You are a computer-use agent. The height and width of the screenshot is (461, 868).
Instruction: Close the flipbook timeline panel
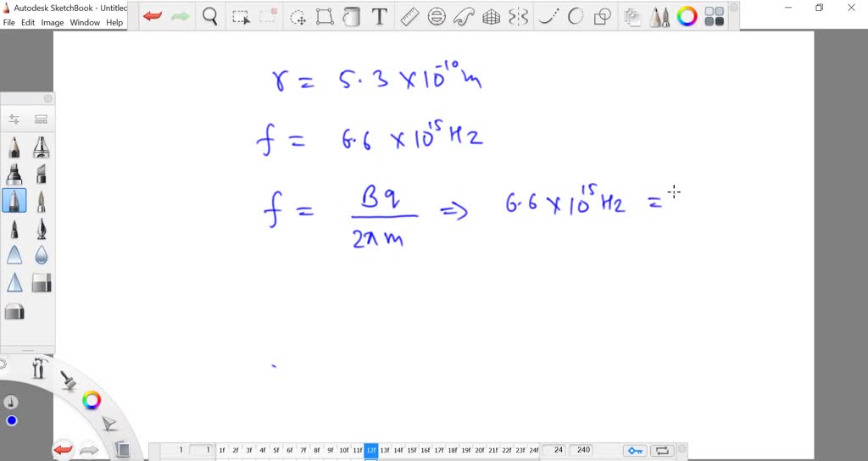[x=682, y=449]
